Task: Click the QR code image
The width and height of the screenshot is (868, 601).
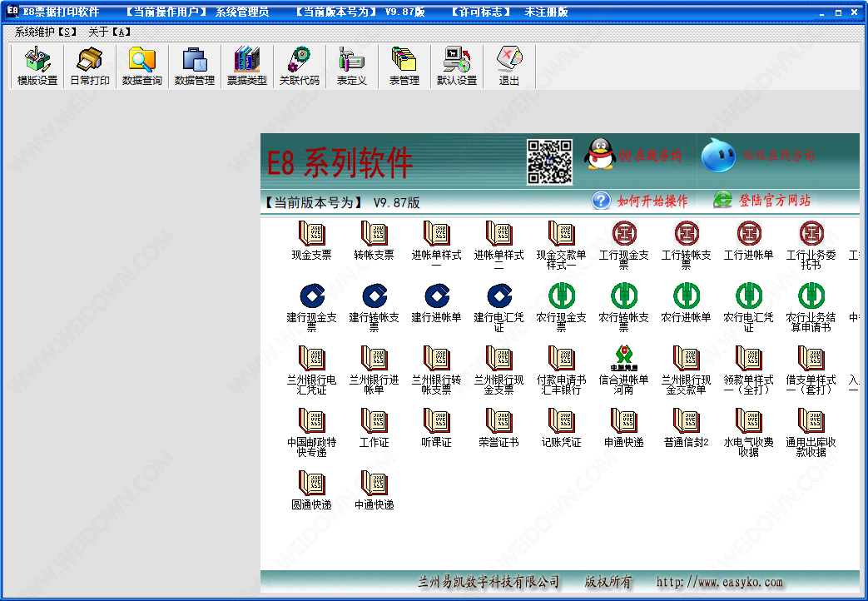Action: [x=550, y=161]
